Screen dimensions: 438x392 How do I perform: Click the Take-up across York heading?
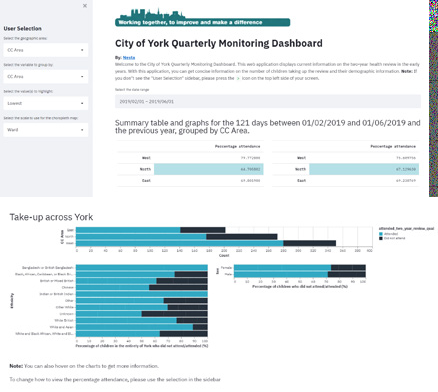(x=51, y=217)
